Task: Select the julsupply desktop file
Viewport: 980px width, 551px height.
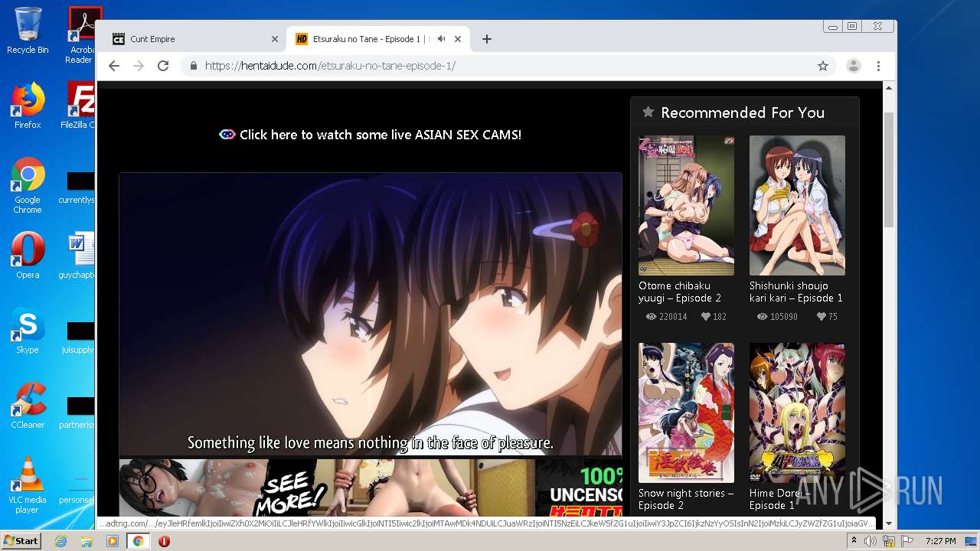Action: [x=80, y=337]
